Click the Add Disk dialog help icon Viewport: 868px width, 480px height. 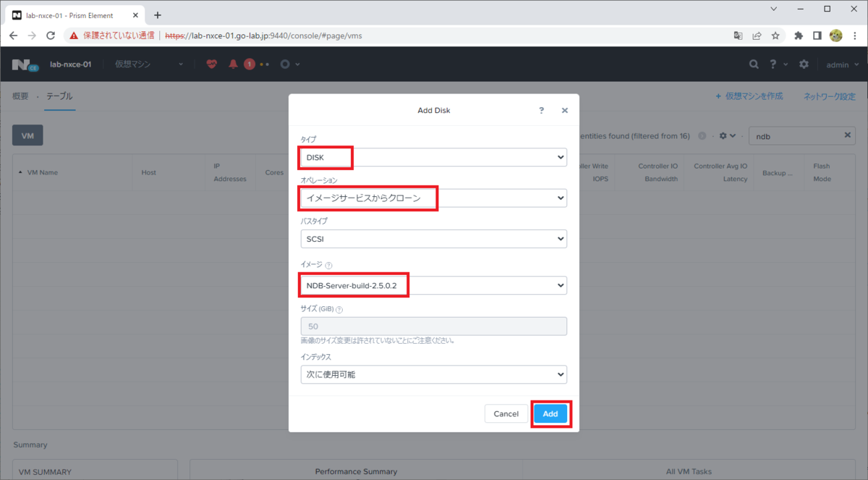(541, 110)
